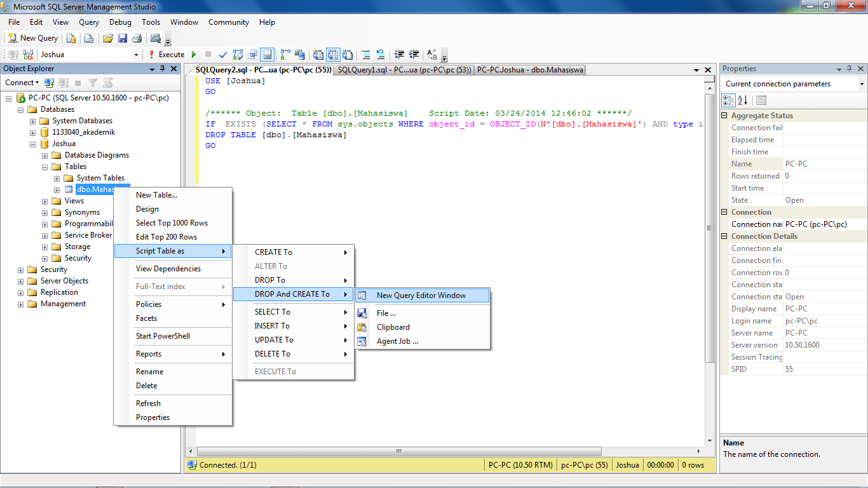Set query results output to text

pos(318,55)
